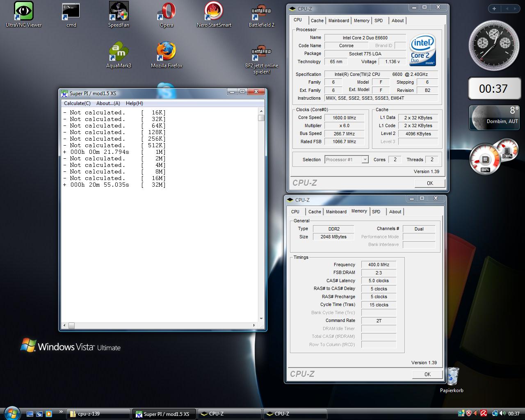Click the Super PI horizontal scrollbar left arrow
525x420 pixels.
click(64, 326)
